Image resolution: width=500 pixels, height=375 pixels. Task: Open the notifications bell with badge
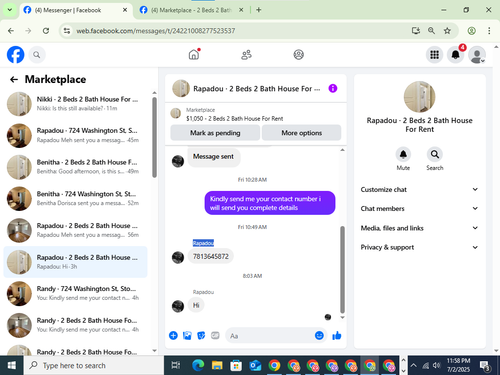tap(456, 54)
